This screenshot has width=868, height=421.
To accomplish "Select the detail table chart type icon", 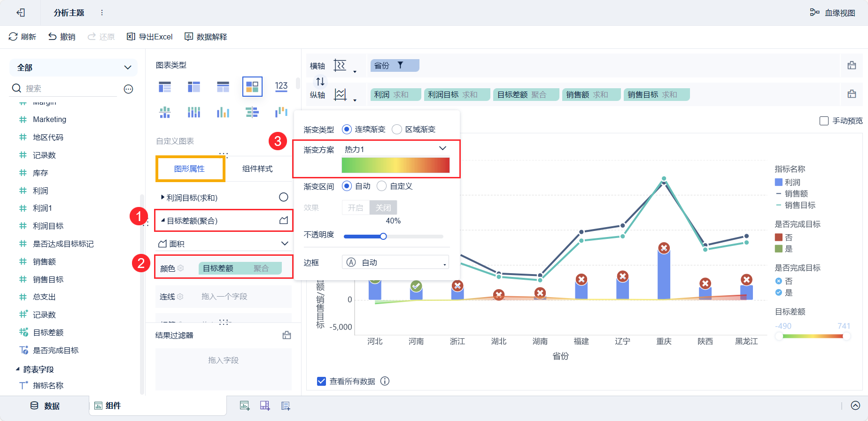I will click(x=223, y=87).
